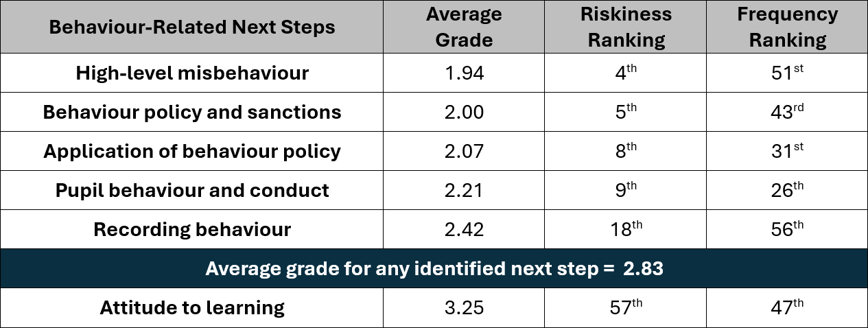Click 'Behaviour policy and sanctions' row label
868x328 pixels.
coord(192,113)
